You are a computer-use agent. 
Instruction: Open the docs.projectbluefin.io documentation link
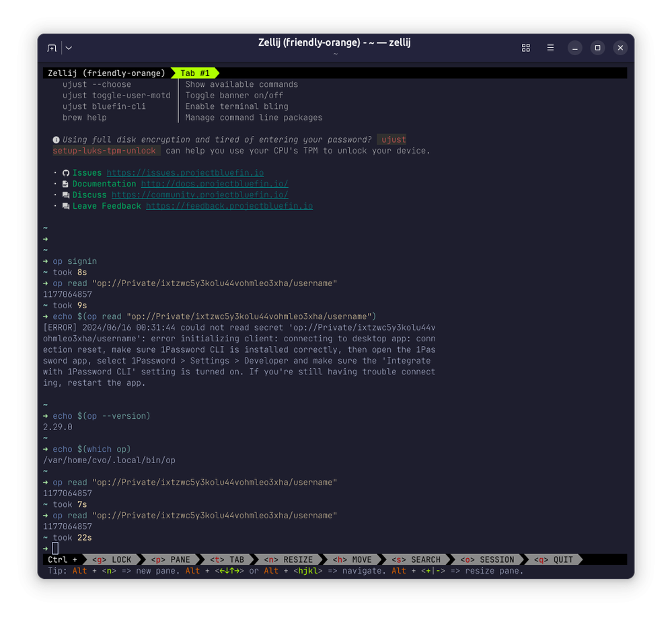pos(215,184)
